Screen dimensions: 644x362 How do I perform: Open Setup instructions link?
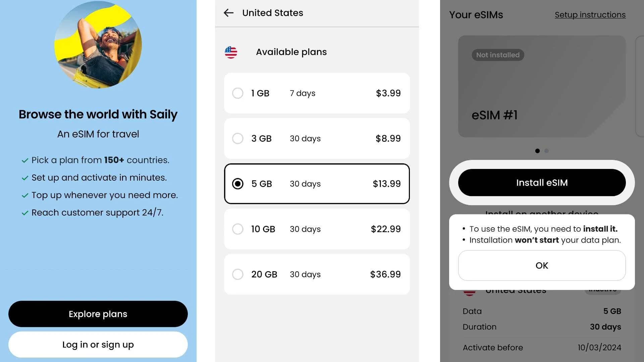(590, 15)
